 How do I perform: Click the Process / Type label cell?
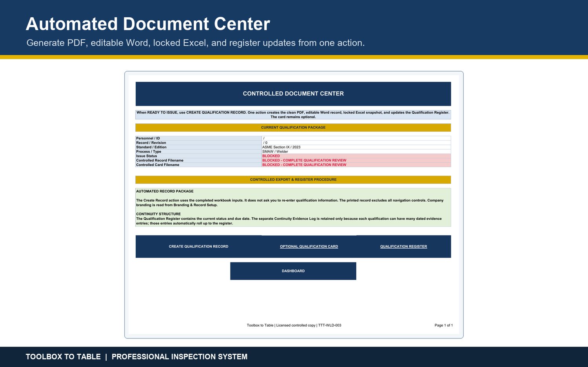198,152
